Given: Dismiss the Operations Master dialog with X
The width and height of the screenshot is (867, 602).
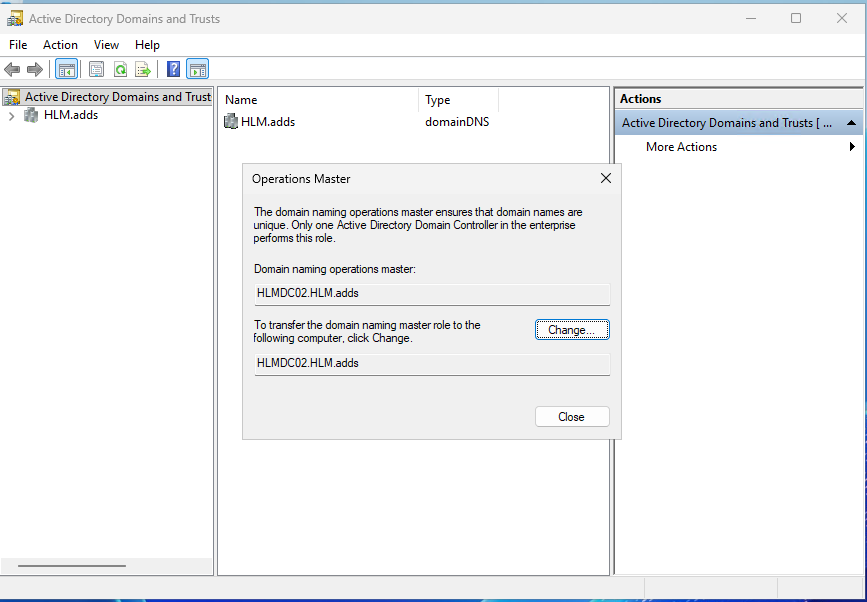Looking at the screenshot, I should click(x=605, y=178).
